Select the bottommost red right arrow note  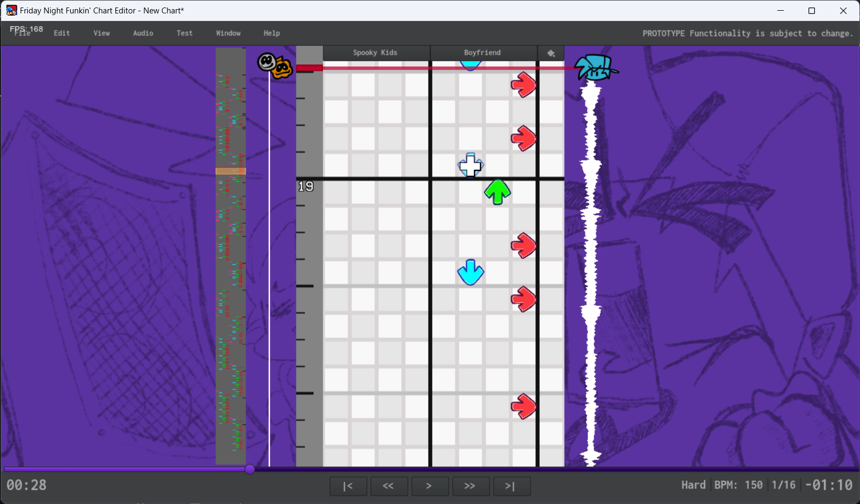point(524,406)
